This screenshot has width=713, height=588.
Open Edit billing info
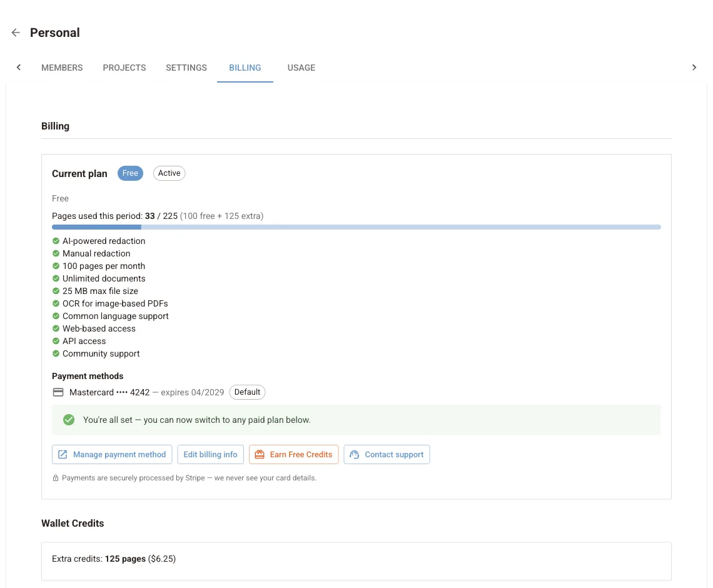(x=211, y=454)
